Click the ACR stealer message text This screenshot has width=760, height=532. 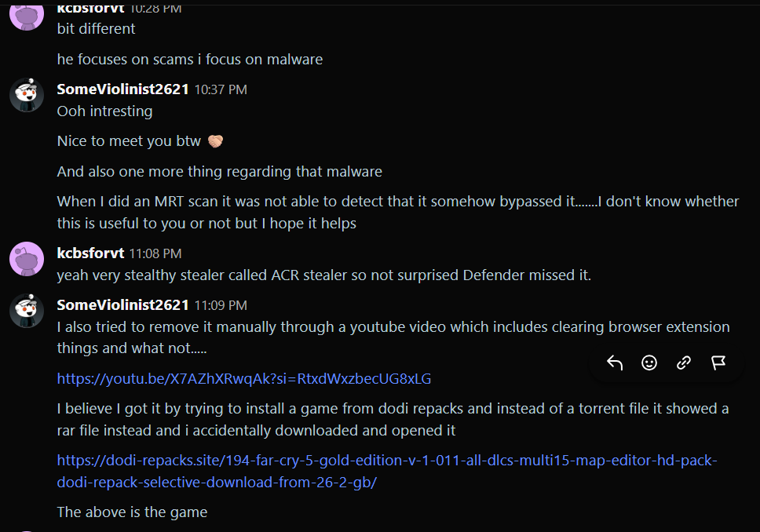tap(323, 275)
